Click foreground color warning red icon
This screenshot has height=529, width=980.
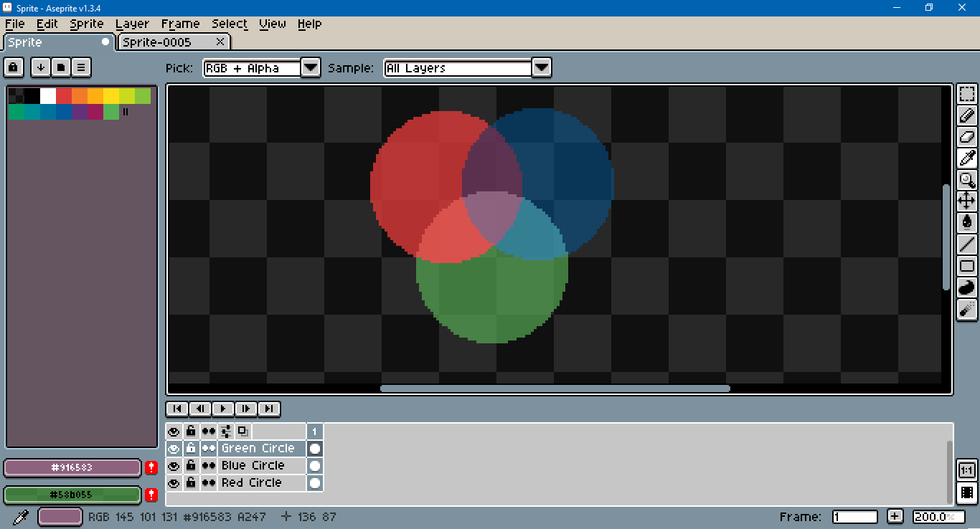(x=151, y=468)
